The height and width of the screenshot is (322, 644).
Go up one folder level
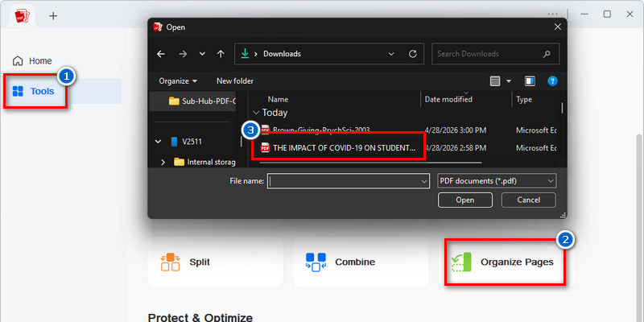(221, 54)
